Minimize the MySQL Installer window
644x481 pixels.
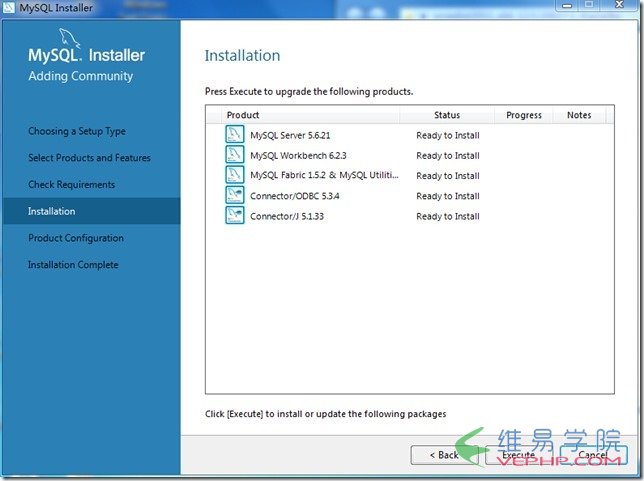coord(568,5)
